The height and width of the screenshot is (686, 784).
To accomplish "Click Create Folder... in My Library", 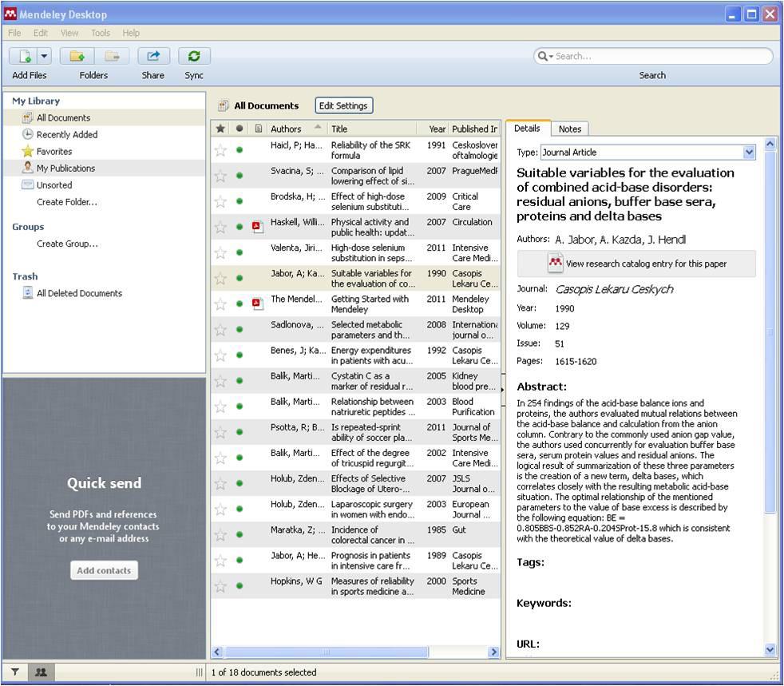I will tap(67, 202).
